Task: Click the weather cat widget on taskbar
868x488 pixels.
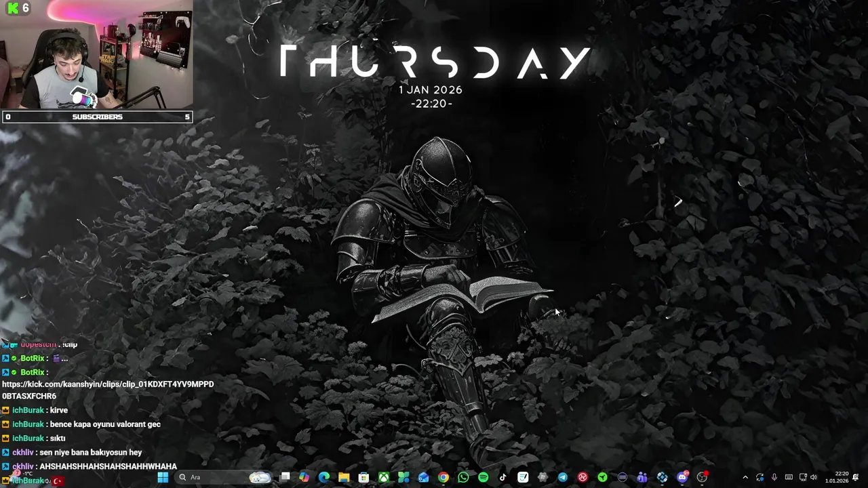Action: click(x=259, y=477)
